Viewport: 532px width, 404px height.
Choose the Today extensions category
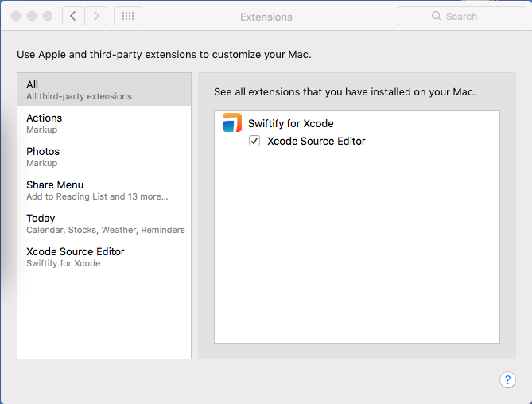tap(104, 223)
